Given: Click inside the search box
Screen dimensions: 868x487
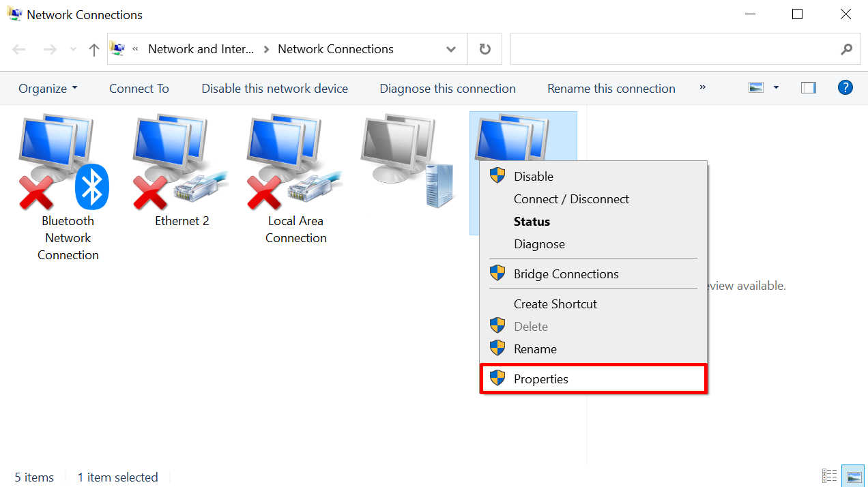Looking at the screenshot, I should 682,48.
